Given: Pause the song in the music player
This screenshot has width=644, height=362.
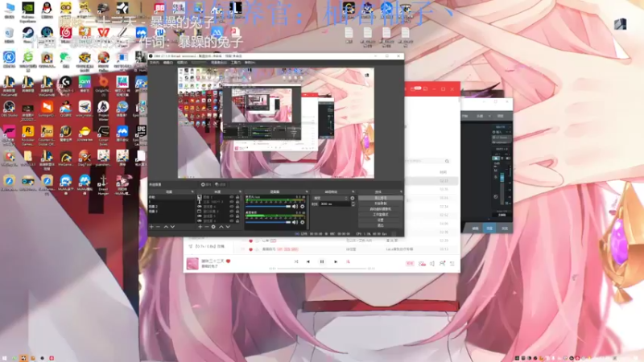Looking at the screenshot, I should click(322, 261).
